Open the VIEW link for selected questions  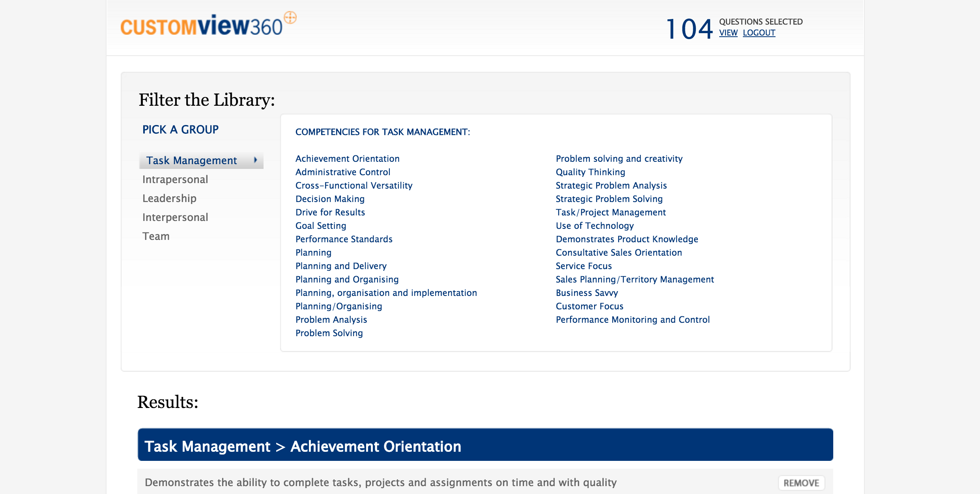728,33
